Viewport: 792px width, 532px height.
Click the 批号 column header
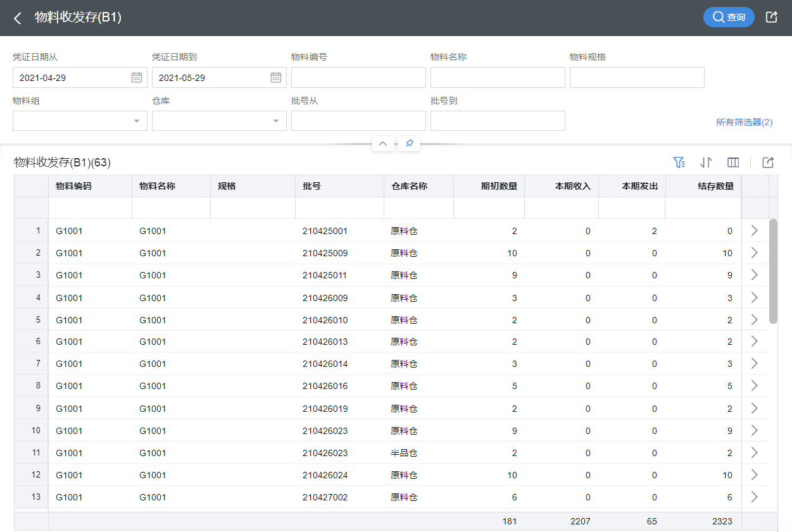coord(339,186)
